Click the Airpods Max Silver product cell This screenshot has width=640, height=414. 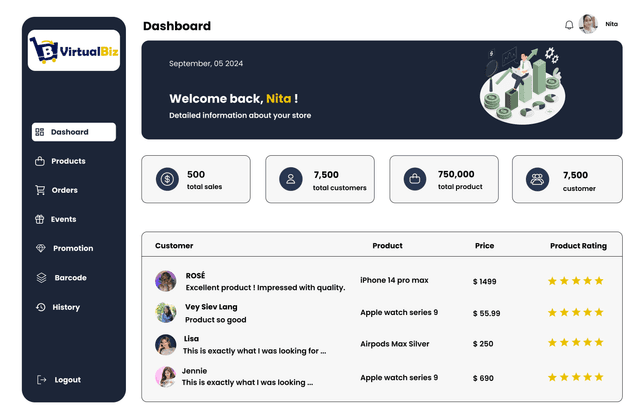click(395, 344)
